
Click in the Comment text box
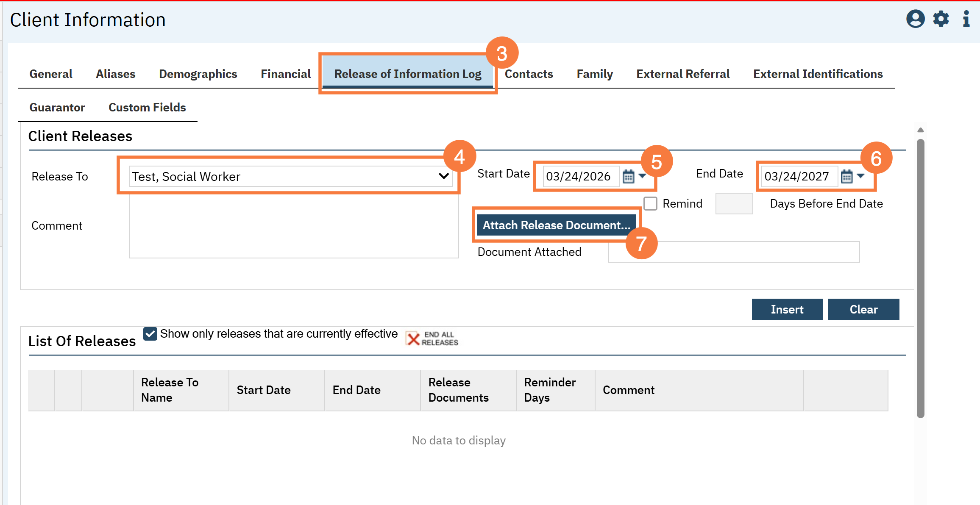pyautogui.click(x=293, y=227)
